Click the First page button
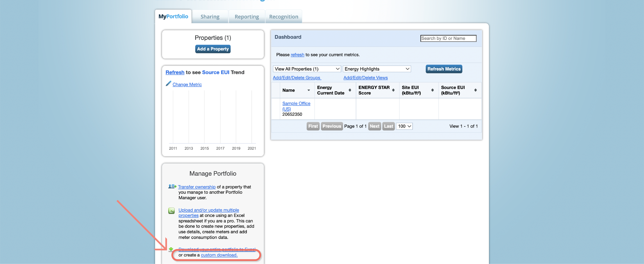 coord(313,126)
